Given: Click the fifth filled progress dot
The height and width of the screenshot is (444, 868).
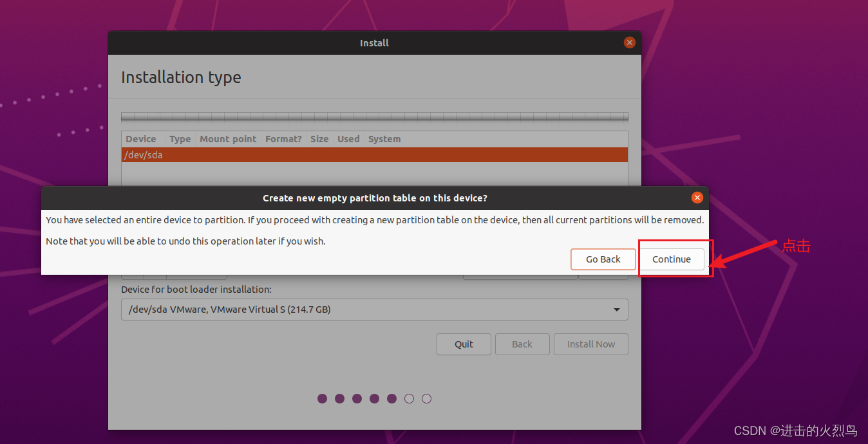Looking at the screenshot, I should [x=392, y=398].
